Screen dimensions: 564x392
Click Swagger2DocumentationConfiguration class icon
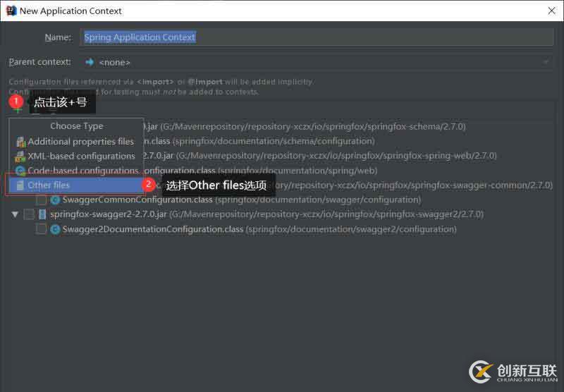[55, 229]
